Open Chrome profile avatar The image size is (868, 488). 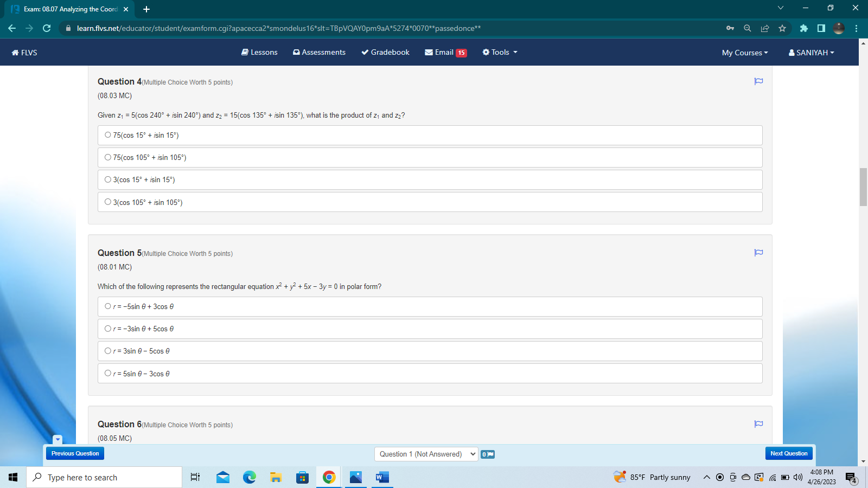(839, 28)
